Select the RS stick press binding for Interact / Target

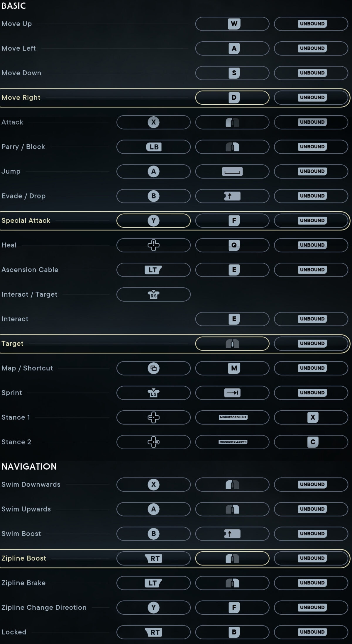click(153, 295)
